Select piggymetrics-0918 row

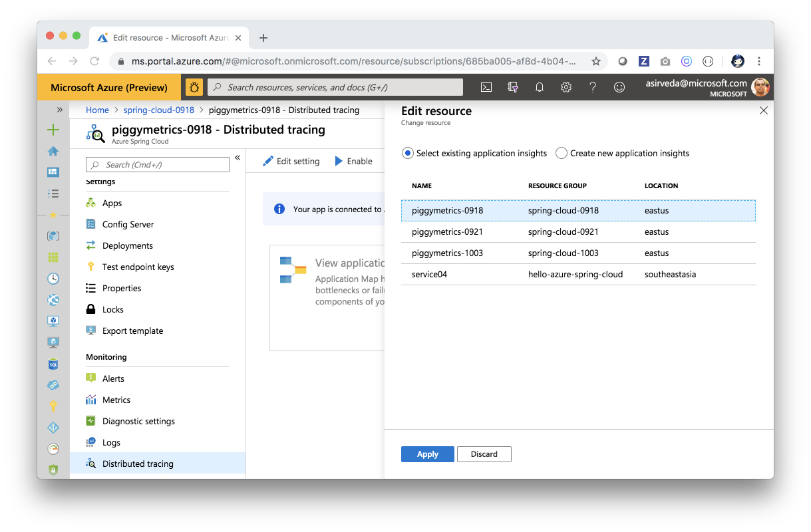point(578,211)
